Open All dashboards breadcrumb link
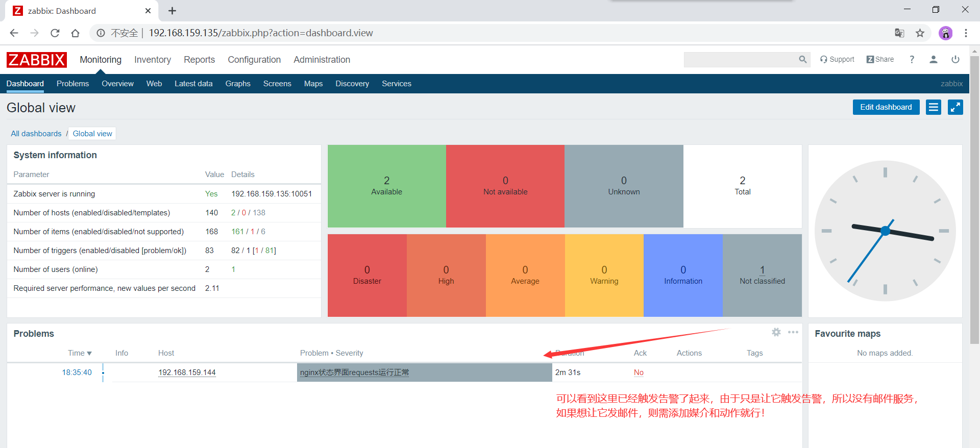The width and height of the screenshot is (980, 448). pos(36,134)
